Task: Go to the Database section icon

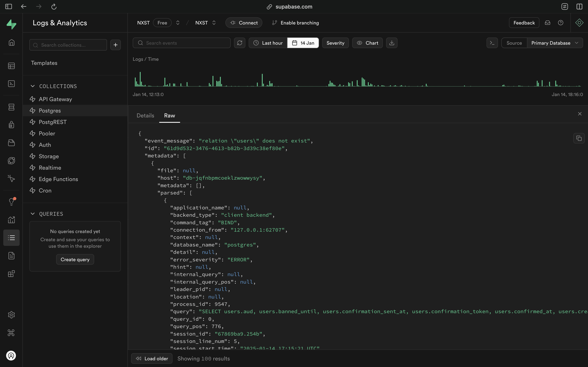Action: click(x=11, y=107)
